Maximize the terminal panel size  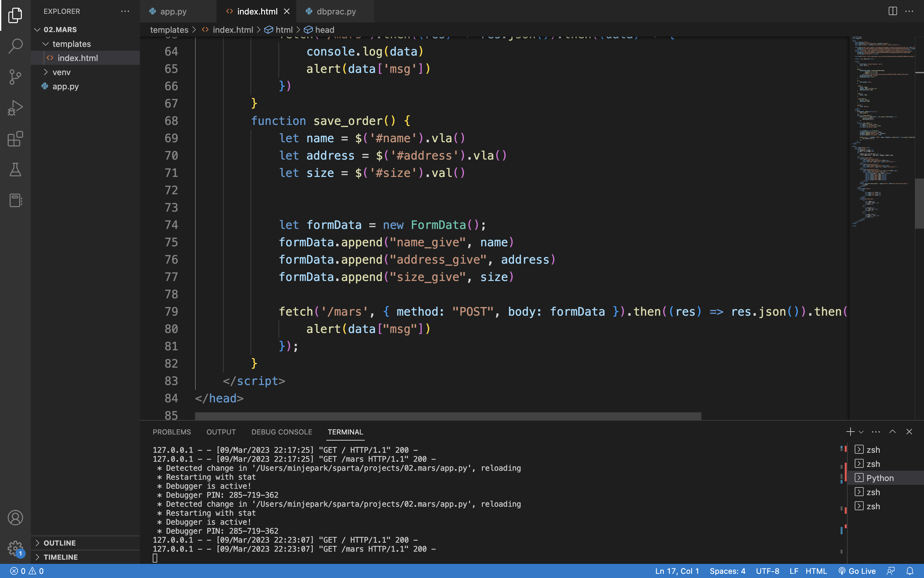892,432
